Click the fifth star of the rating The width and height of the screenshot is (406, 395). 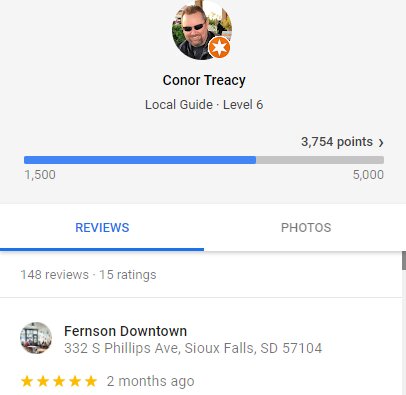91,381
